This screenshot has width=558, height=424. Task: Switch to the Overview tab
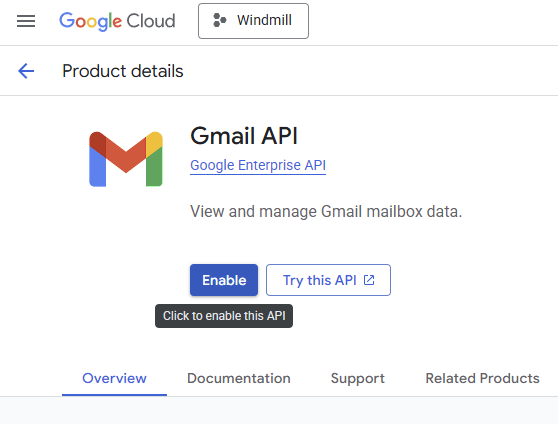point(114,378)
